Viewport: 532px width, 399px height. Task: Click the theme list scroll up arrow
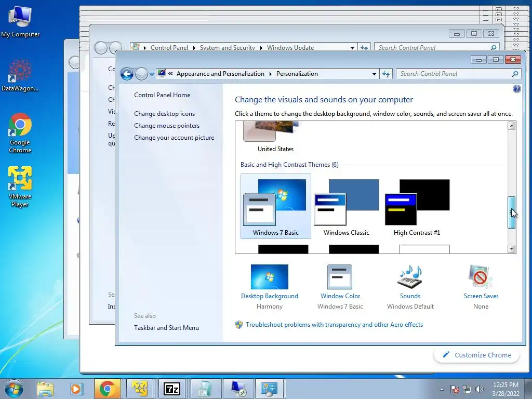pyautogui.click(x=511, y=126)
